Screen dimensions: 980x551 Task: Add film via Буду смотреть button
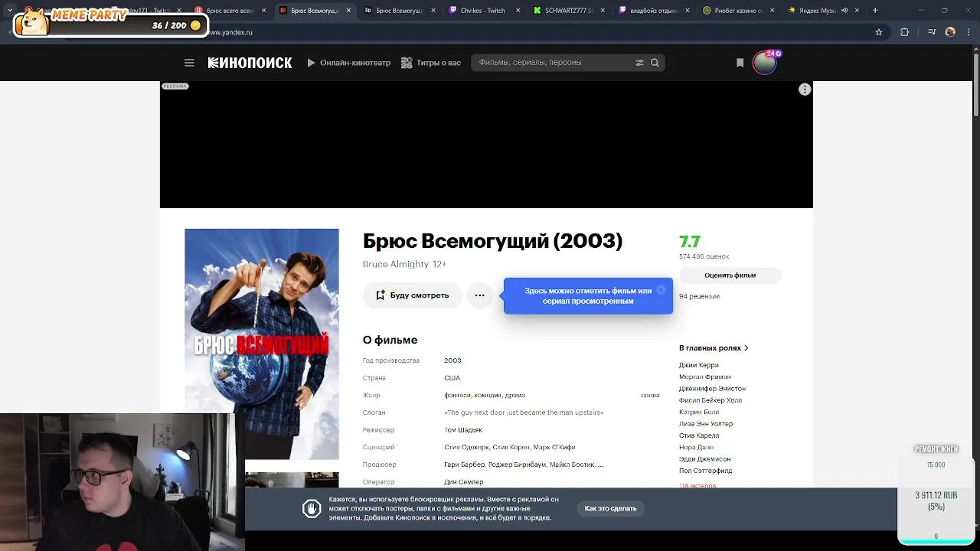pyautogui.click(x=412, y=295)
